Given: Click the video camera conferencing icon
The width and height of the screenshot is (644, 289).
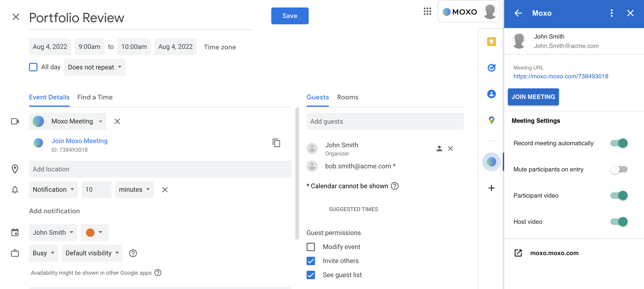Looking at the screenshot, I should (x=15, y=121).
